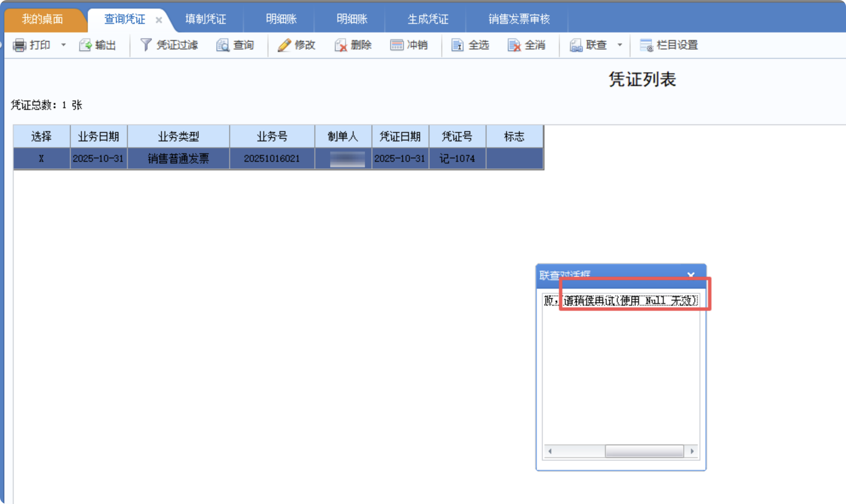Click the Linked Query (联查) toolbar button

pos(589,45)
